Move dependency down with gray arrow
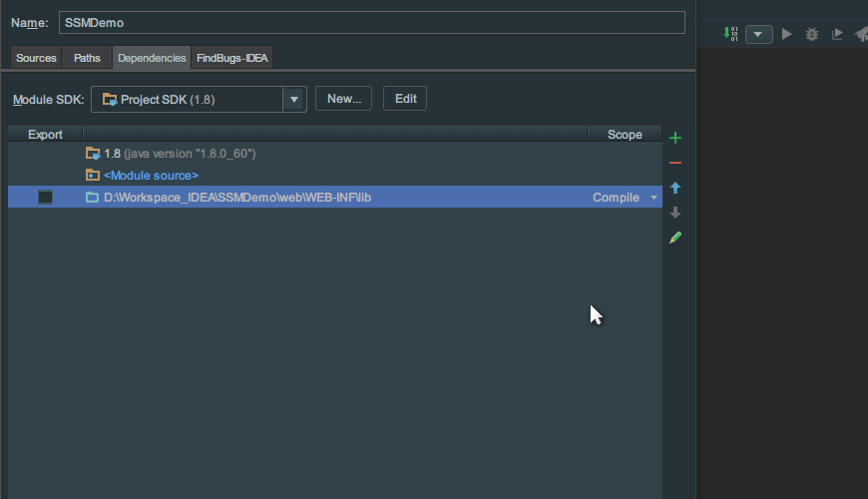This screenshot has height=499, width=868. pos(674,213)
